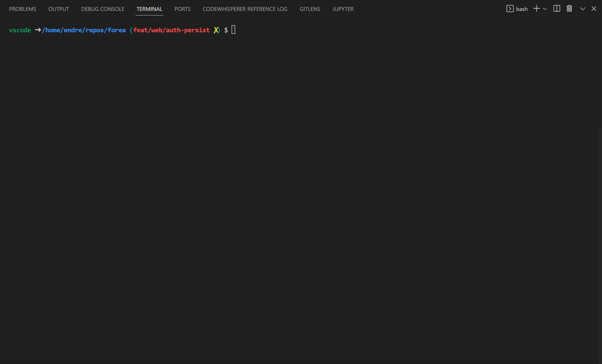Select the bash terminal label
The image size is (602, 364).
(521, 9)
